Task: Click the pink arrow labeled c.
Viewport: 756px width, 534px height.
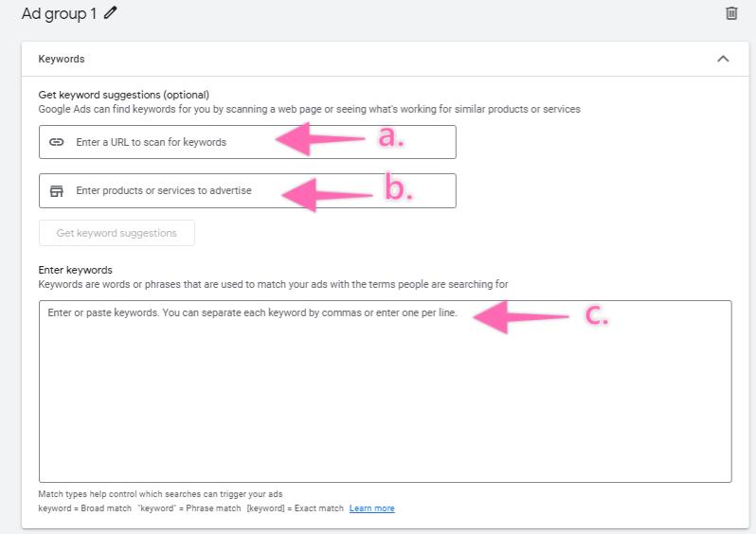Action: [521, 316]
